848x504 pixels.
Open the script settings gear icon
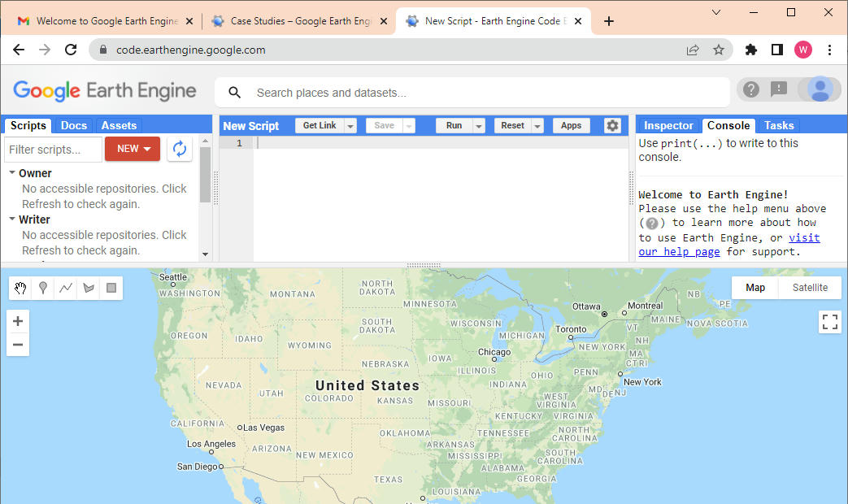(612, 125)
